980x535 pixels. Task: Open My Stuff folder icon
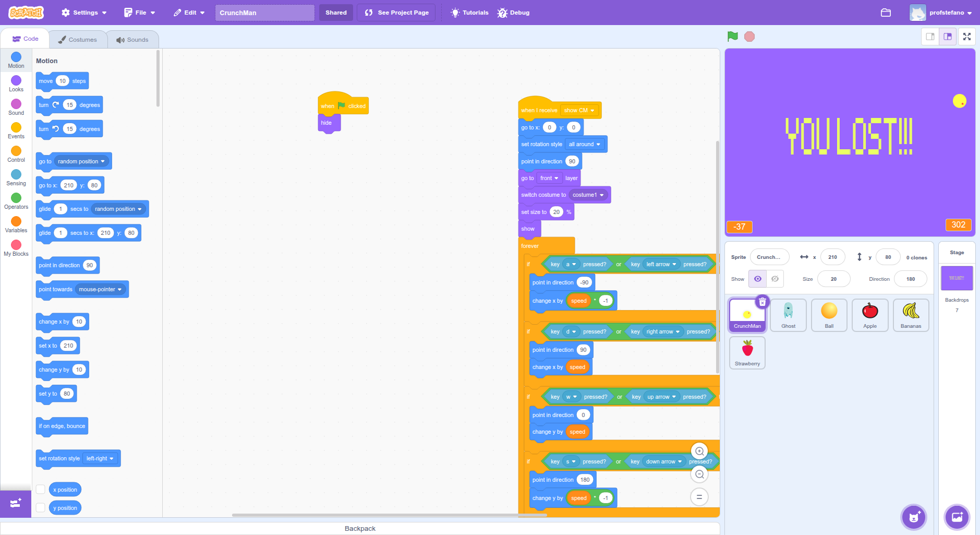pyautogui.click(x=886, y=13)
